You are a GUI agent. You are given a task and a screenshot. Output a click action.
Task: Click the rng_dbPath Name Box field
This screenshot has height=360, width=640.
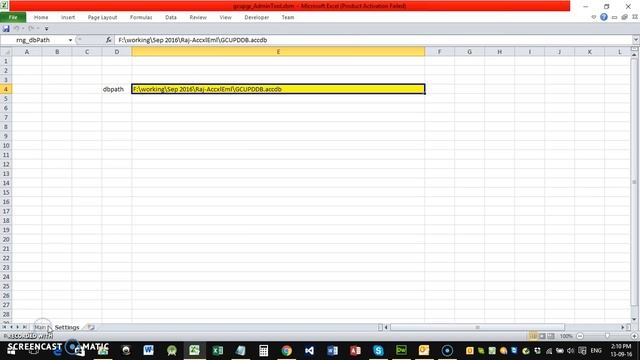(x=33, y=40)
